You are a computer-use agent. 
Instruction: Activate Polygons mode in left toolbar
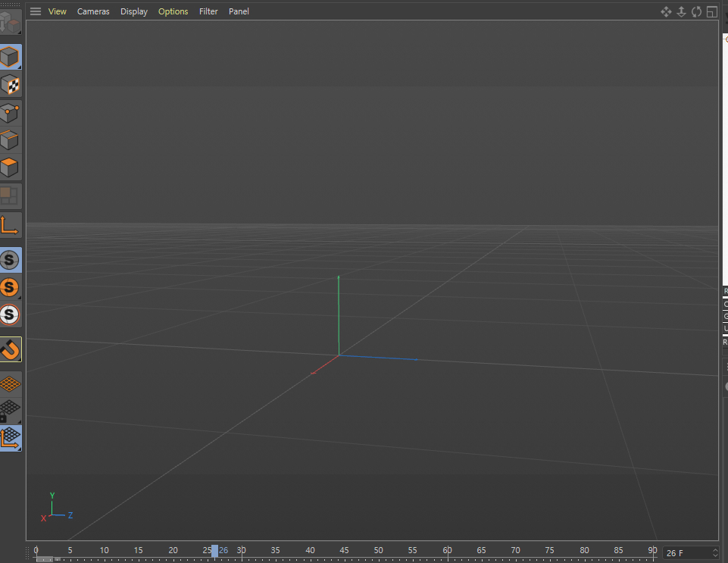10,167
